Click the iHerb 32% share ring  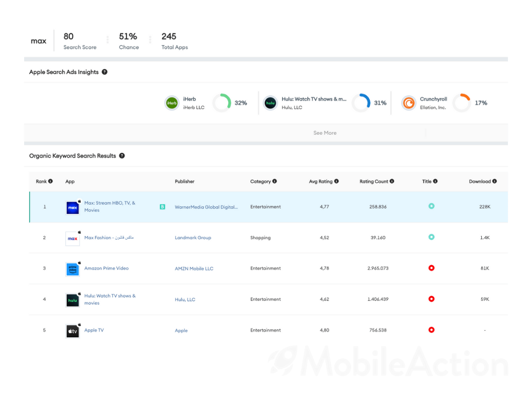(221, 103)
